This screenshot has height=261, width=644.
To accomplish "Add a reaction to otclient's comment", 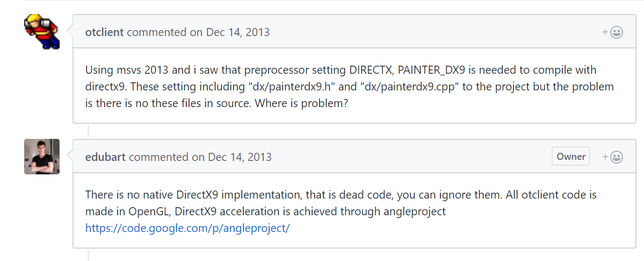I will (x=613, y=32).
